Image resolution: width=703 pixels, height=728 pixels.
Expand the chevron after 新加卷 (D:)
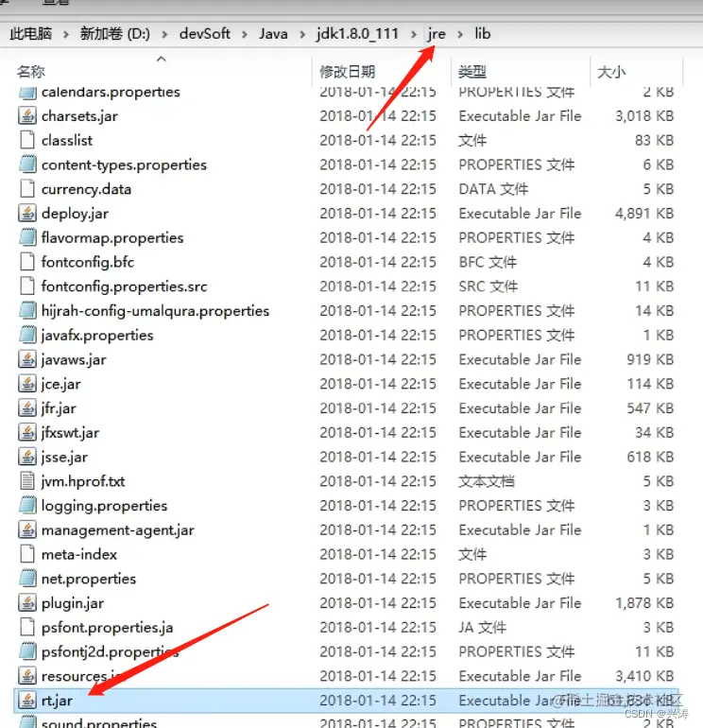(164, 34)
